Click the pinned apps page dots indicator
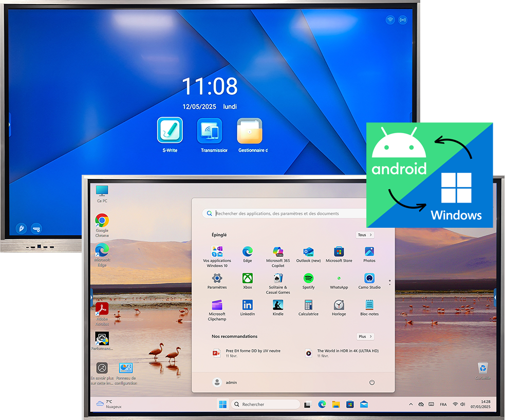Screen dimensions: 505x420 [390, 282]
